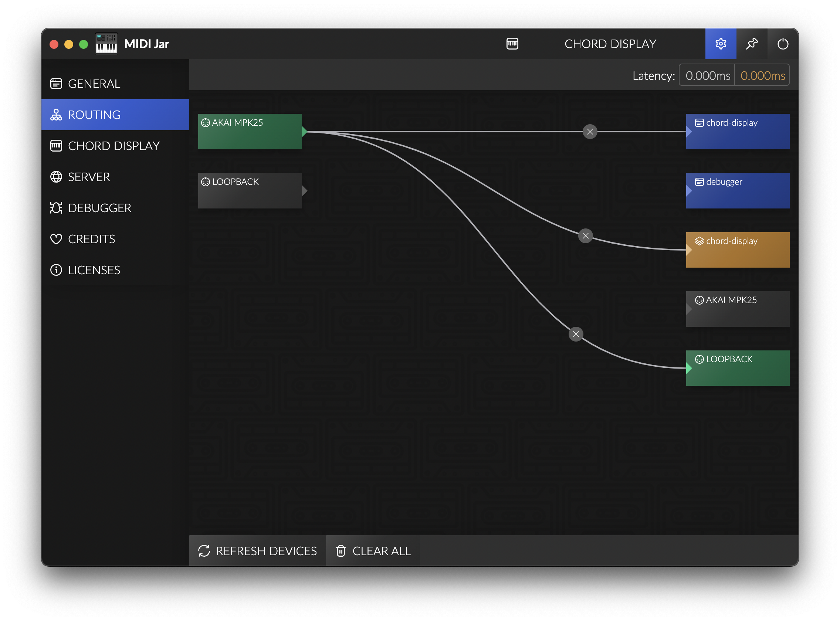The width and height of the screenshot is (840, 621).
Task: Remove the connection to blue chord-display output
Action: (x=590, y=132)
